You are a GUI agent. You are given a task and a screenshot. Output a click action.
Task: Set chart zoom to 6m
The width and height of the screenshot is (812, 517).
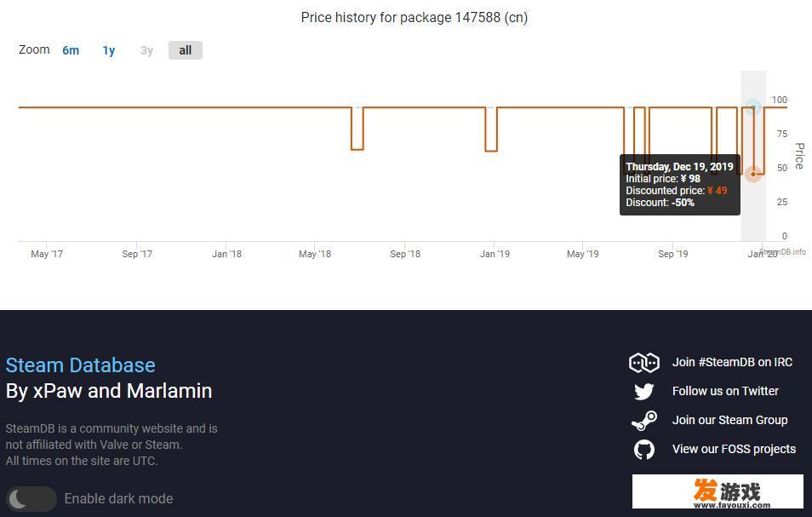click(x=71, y=50)
